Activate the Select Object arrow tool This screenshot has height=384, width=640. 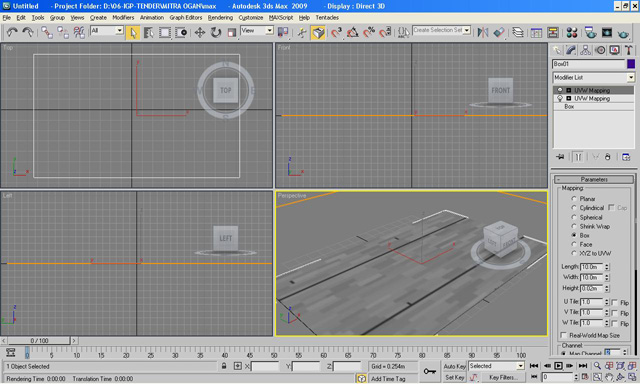(x=133, y=33)
